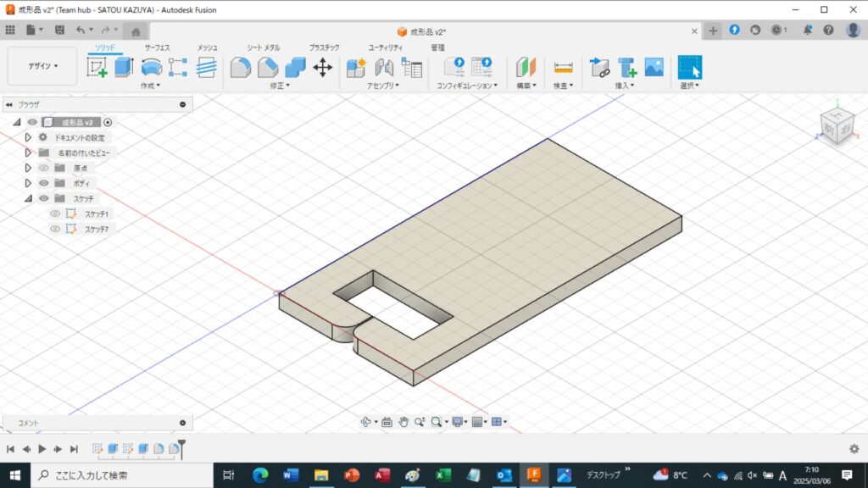Select the Combine bodies tool
The width and height of the screenshot is (868, 488).
[x=296, y=68]
